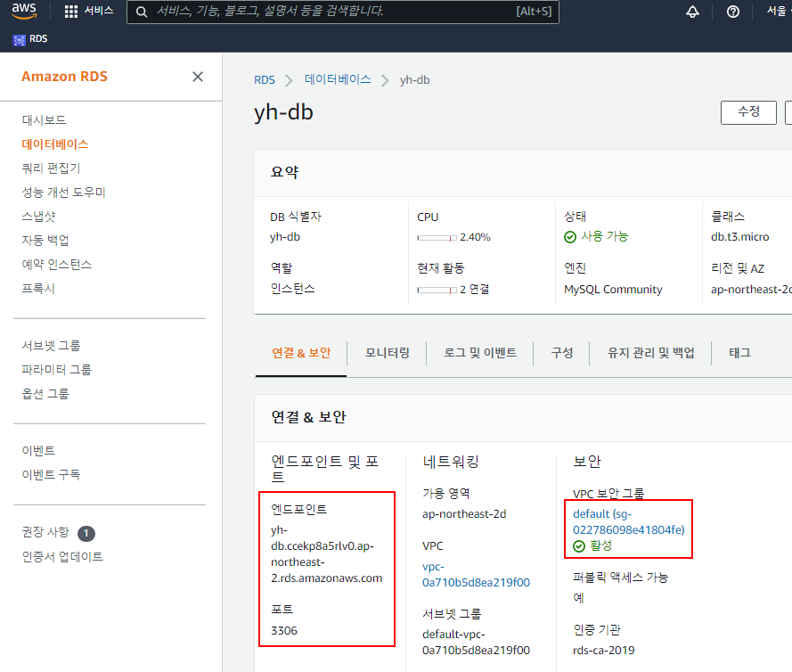Open the default security group link
Image resolution: width=792 pixels, height=672 pixels.
[628, 521]
